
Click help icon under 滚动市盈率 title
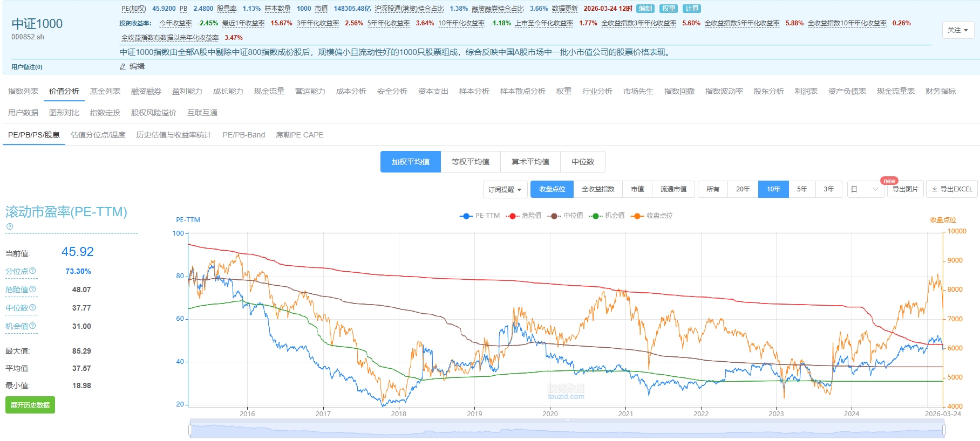(9, 226)
